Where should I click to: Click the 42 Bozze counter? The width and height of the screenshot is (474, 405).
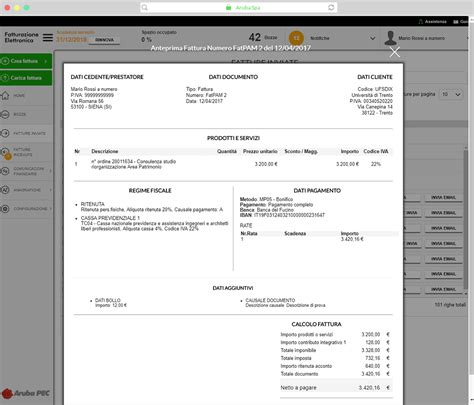click(x=263, y=37)
